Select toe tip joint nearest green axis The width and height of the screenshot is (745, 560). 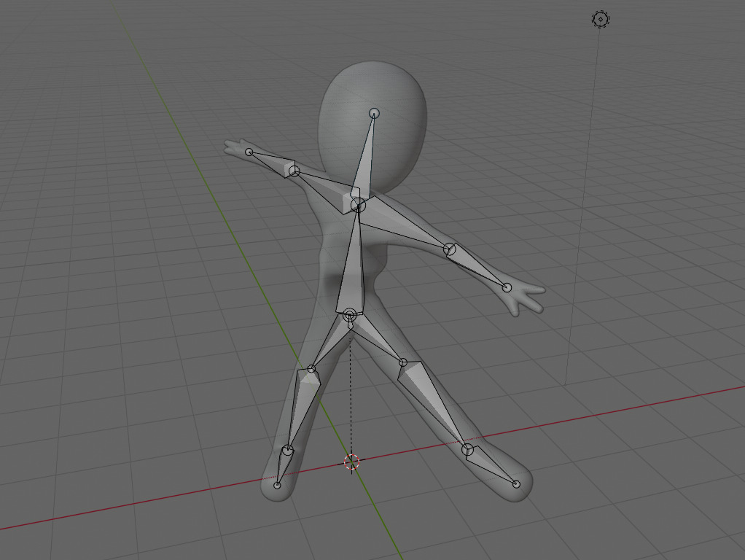[x=278, y=486]
